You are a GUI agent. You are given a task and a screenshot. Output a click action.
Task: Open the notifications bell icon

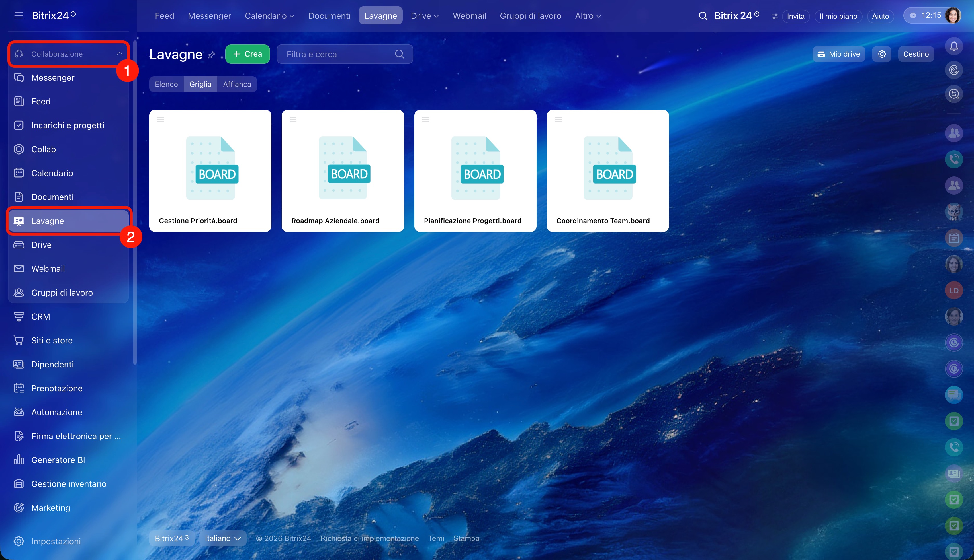pos(953,47)
